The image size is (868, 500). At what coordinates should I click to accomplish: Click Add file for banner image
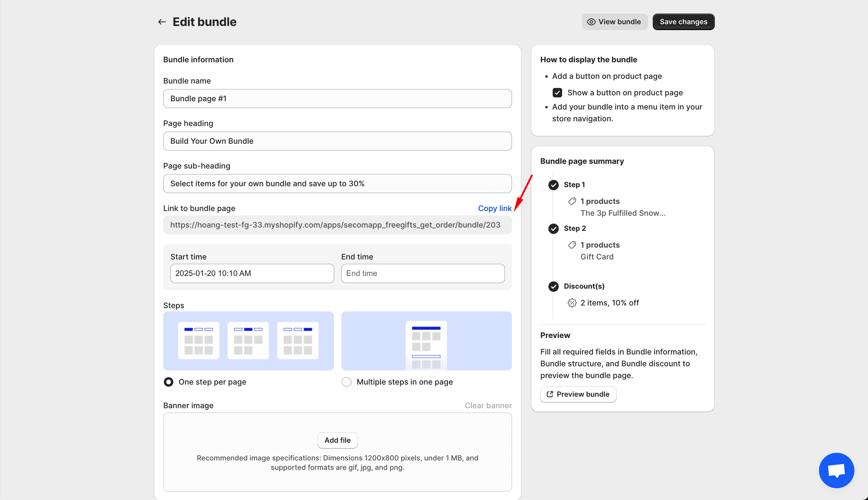pos(337,440)
